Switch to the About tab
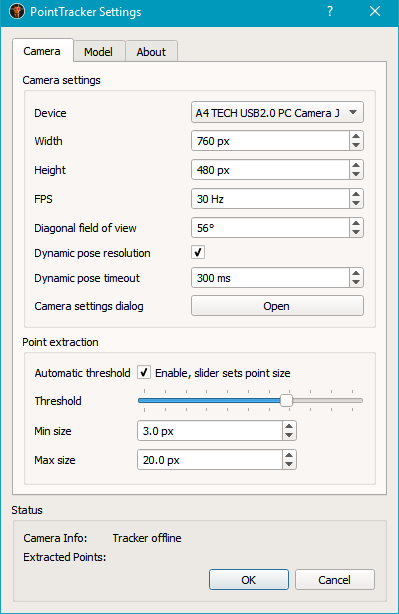399x614 pixels. (151, 52)
